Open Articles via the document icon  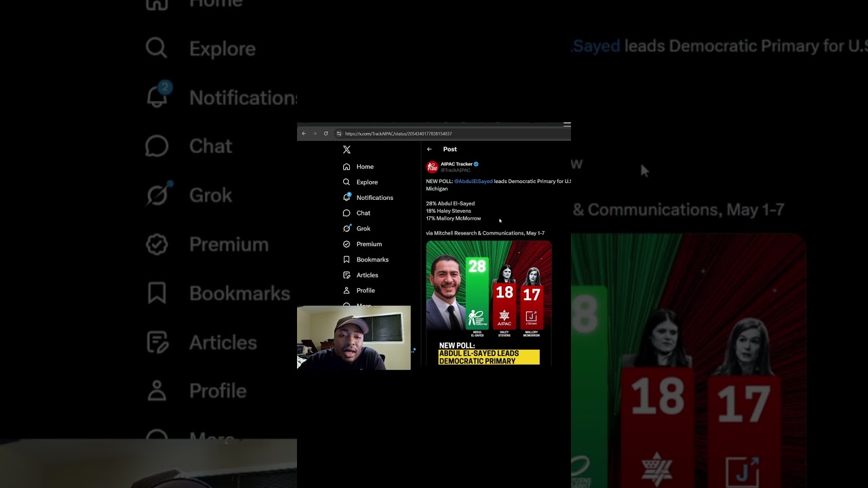click(347, 275)
